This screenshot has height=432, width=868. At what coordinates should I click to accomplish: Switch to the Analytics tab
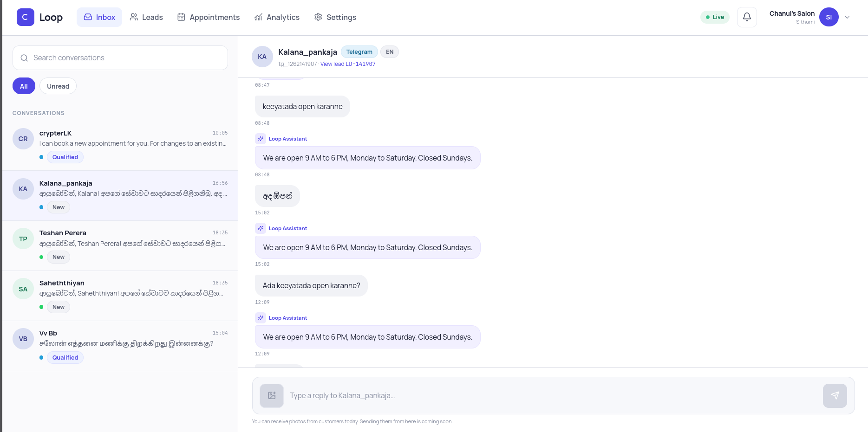click(x=277, y=17)
